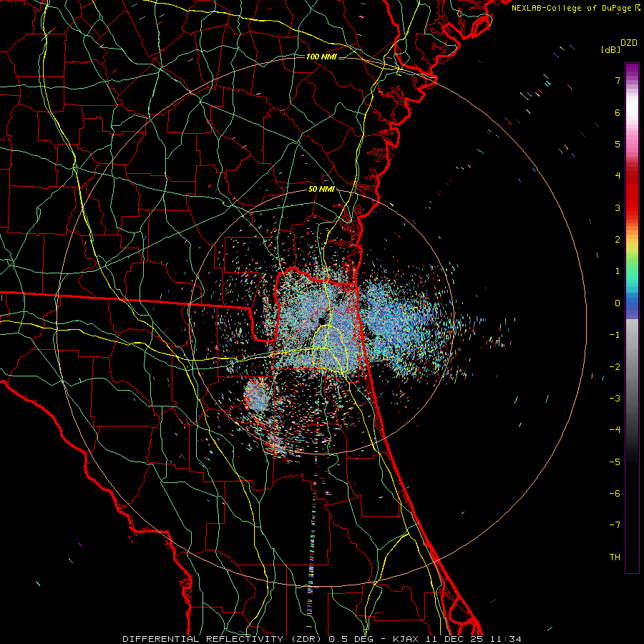644x644 pixels.
Task: Click the 2 value on the color scale
Action: 618,240
